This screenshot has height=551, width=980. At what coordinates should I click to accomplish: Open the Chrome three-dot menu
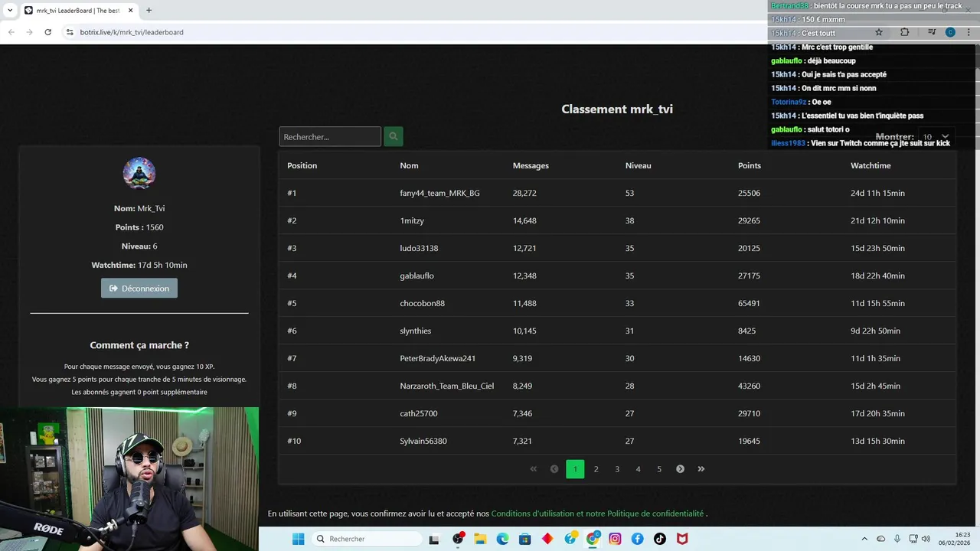(x=969, y=32)
